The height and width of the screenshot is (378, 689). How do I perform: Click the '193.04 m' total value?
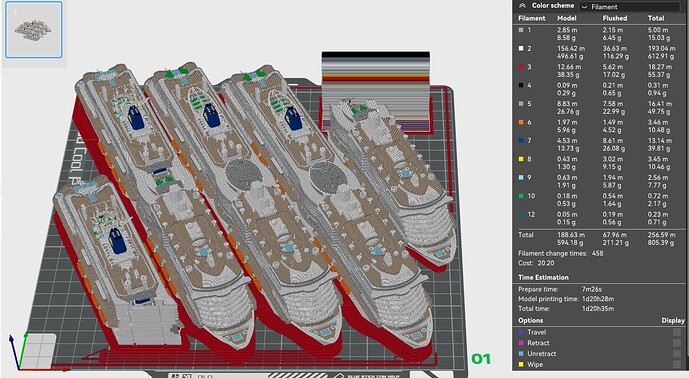pyautogui.click(x=661, y=49)
